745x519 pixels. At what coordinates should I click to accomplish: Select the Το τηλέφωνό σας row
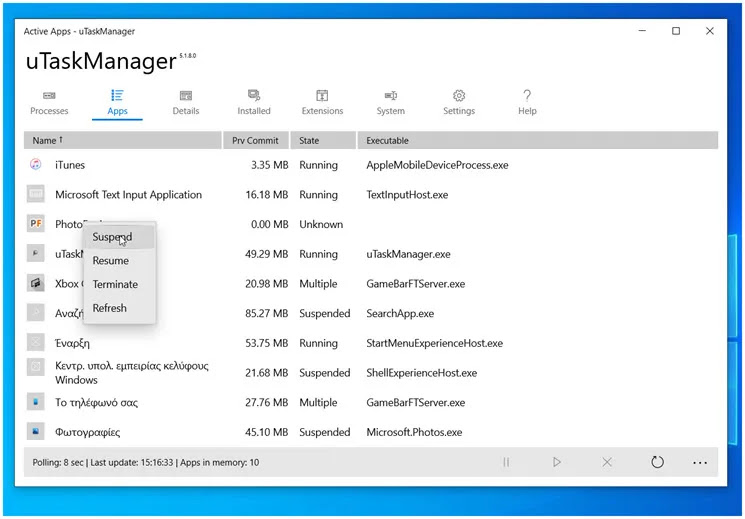[x=371, y=403]
